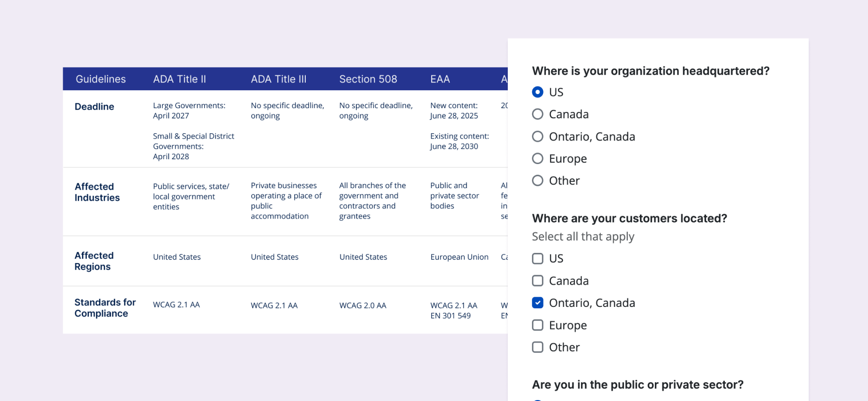
Task: Select Canada headquarters radio button
Action: click(x=538, y=114)
